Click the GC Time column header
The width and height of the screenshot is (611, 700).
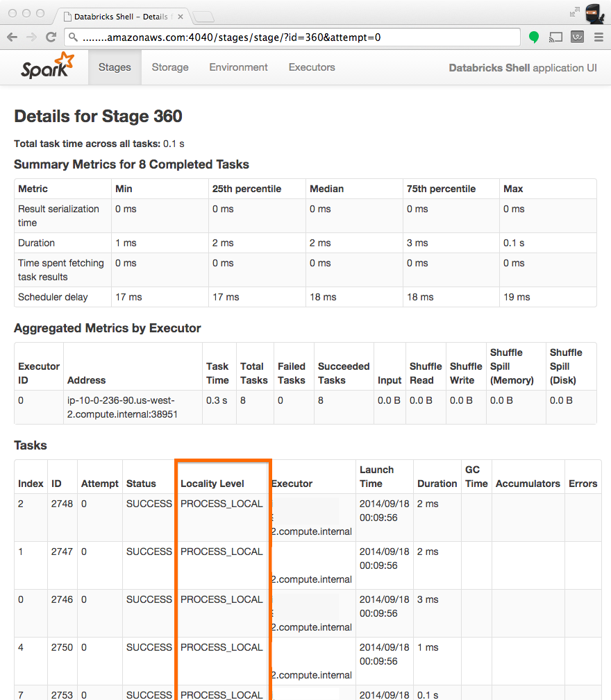[x=476, y=477]
